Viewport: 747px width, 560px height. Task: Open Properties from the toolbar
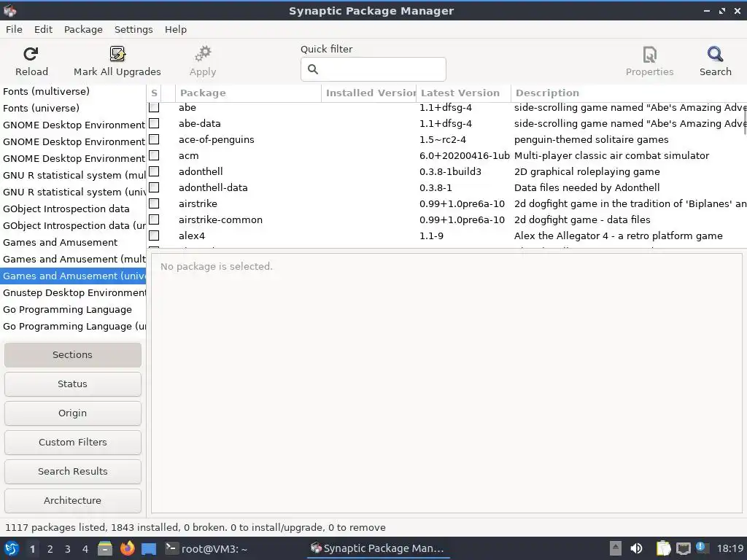click(649, 61)
